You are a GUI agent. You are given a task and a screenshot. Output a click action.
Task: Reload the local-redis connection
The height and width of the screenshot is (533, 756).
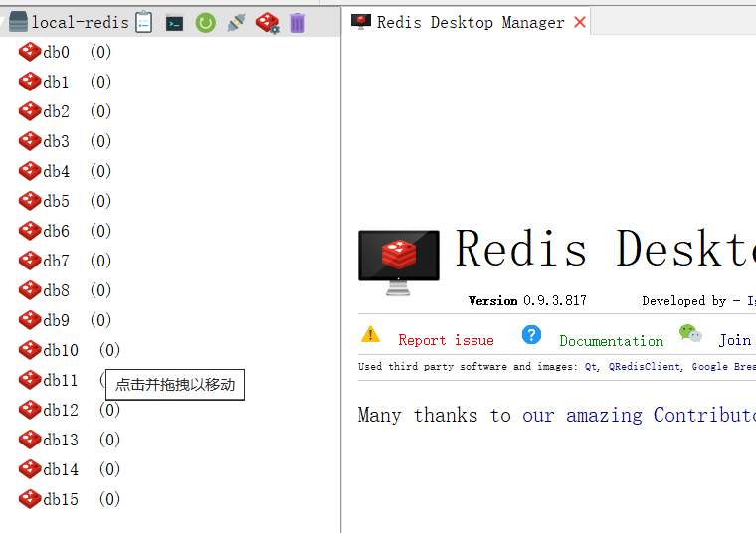coord(205,23)
